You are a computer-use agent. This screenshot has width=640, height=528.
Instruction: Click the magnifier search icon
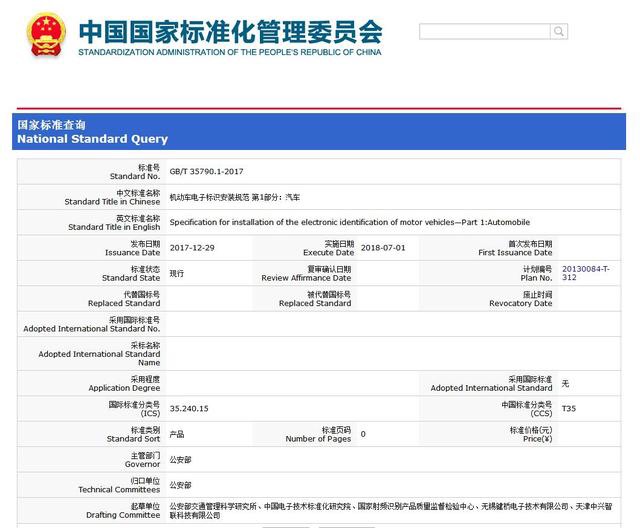point(558,31)
